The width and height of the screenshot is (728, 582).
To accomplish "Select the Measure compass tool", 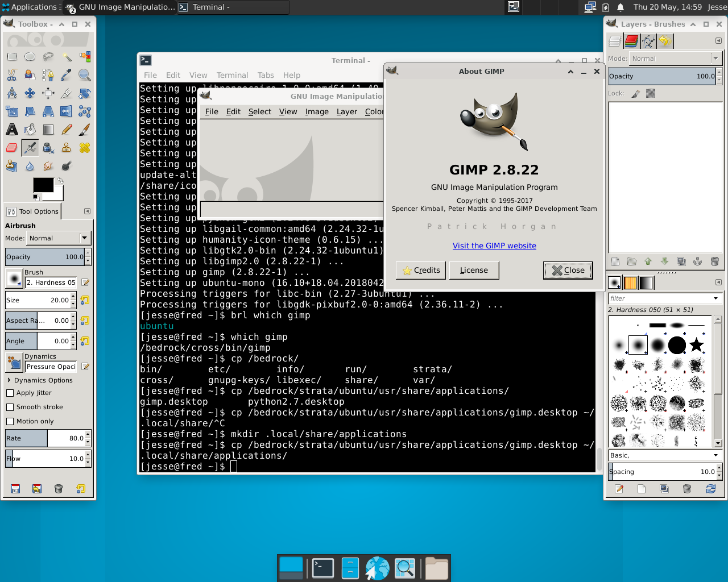I will tap(12, 93).
